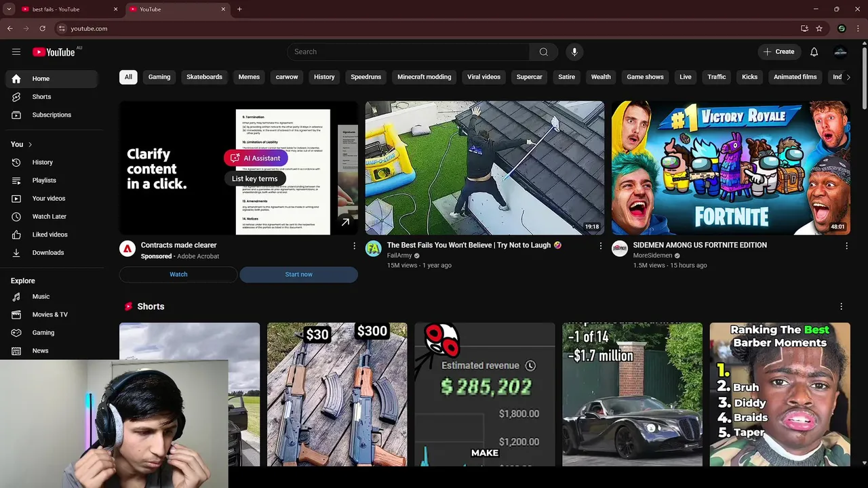
Task: Expand the You section chevron
Action: [x=30, y=144]
